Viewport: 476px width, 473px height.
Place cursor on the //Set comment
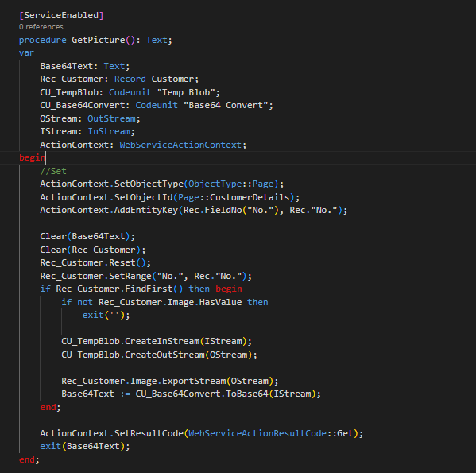pos(53,171)
